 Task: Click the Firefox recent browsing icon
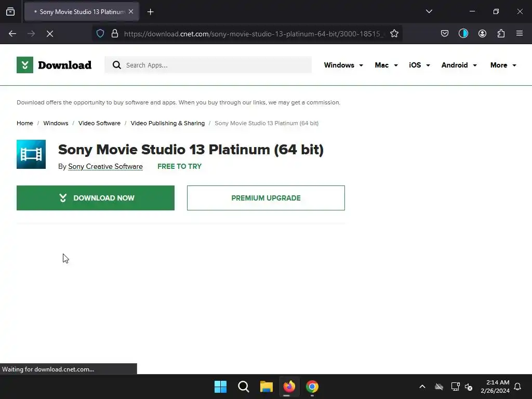point(10,12)
